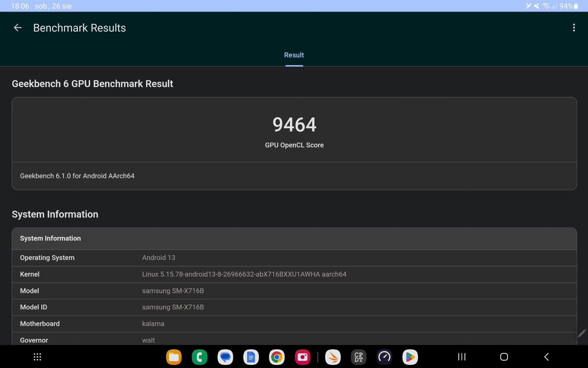
Task: Open the CPDT benchmark app
Action: click(x=359, y=357)
